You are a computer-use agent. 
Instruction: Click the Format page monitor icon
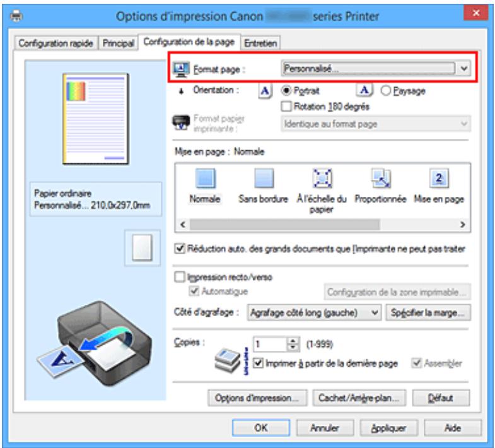tap(181, 69)
